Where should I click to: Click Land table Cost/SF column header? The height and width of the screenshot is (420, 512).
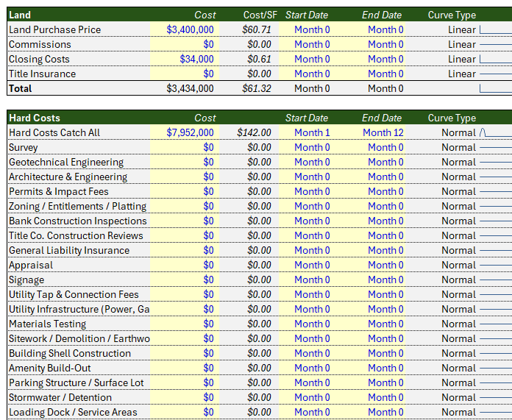pyautogui.click(x=260, y=15)
